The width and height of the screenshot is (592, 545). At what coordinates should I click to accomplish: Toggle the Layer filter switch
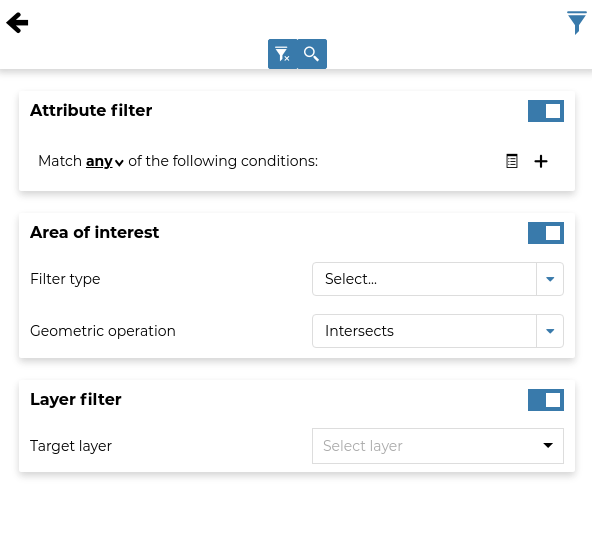coord(546,400)
